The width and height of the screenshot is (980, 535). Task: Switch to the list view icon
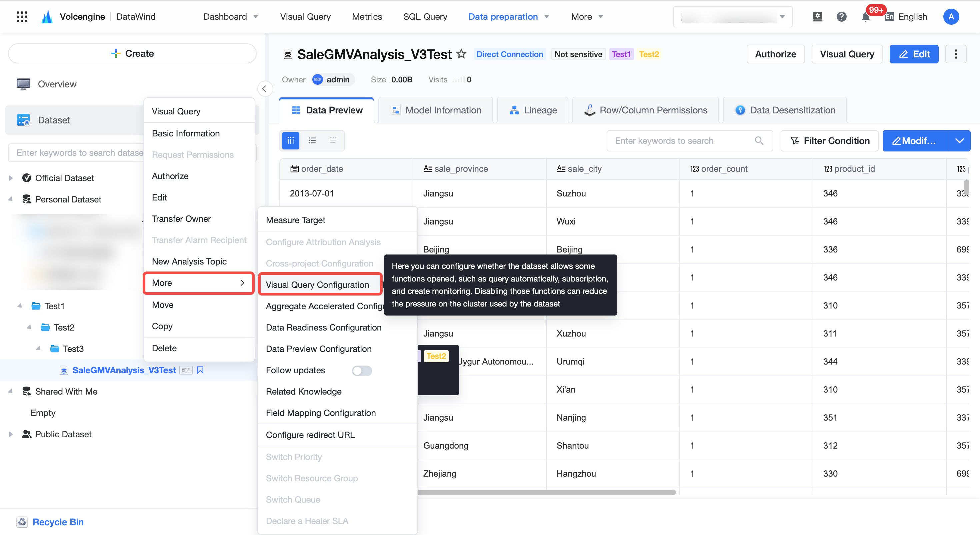(312, 140)
